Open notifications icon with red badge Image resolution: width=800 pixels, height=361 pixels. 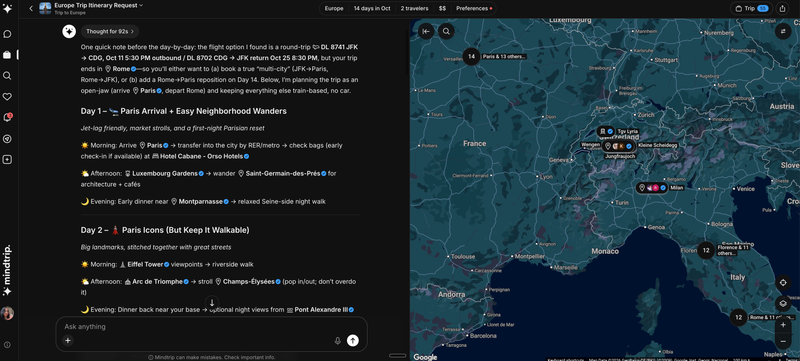coord(7,118)
